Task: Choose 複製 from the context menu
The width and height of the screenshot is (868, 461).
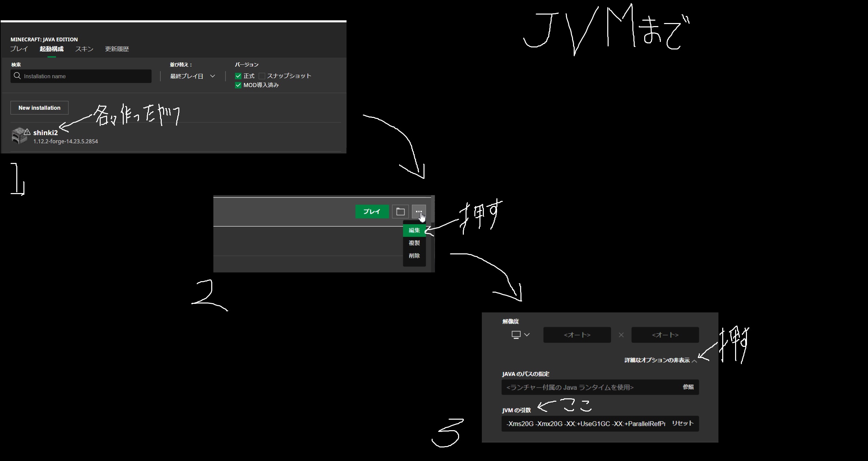Action: [414, 243]
